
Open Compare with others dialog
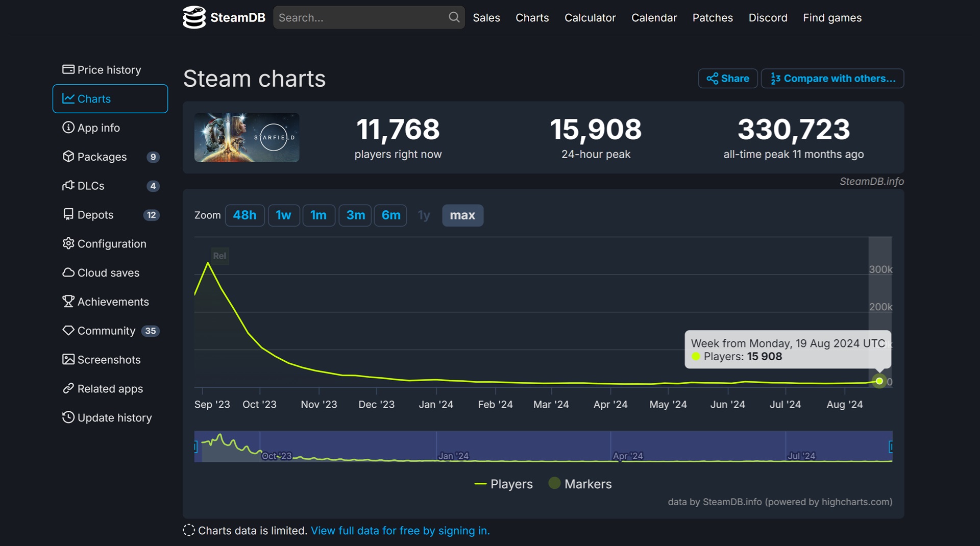coord(832,78)
